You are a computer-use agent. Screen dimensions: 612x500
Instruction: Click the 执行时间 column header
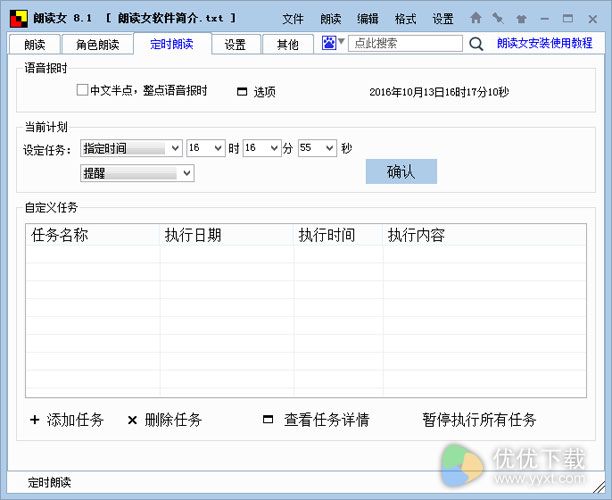pyautogui.click(x=338, y=235)
